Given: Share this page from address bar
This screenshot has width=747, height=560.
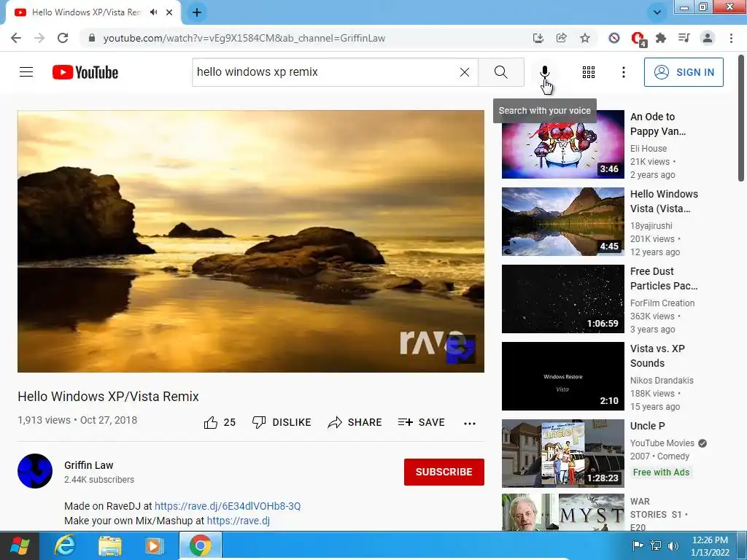Looking at the screenshot, I should pyautogui.click(x=561, y=38).
